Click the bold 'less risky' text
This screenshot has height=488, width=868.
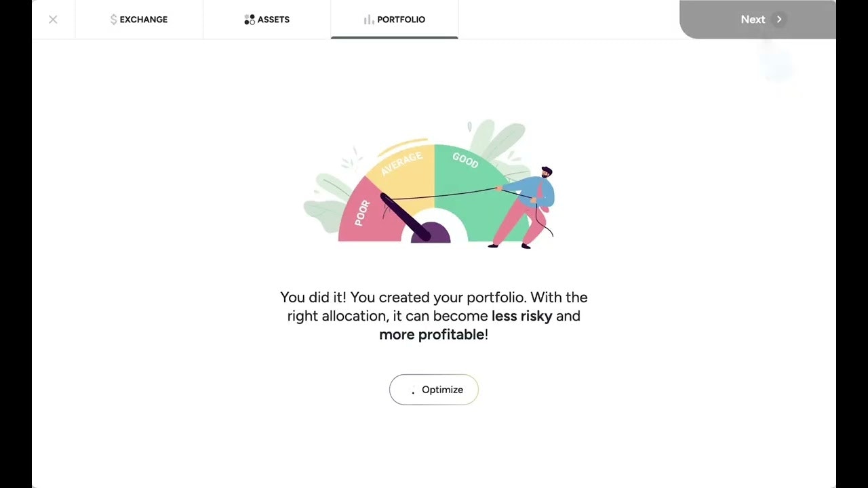[521, 316]
